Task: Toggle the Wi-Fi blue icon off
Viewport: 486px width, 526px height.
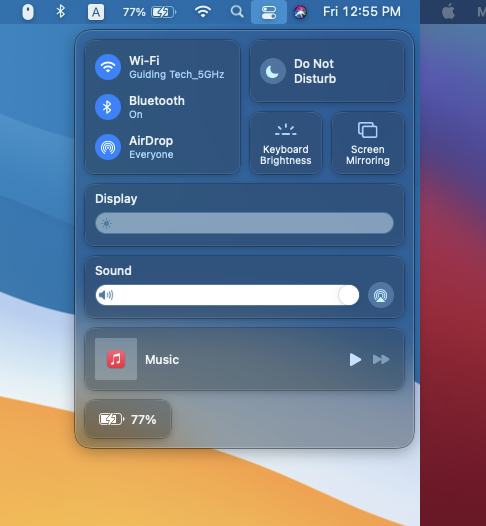Action: 108,67
